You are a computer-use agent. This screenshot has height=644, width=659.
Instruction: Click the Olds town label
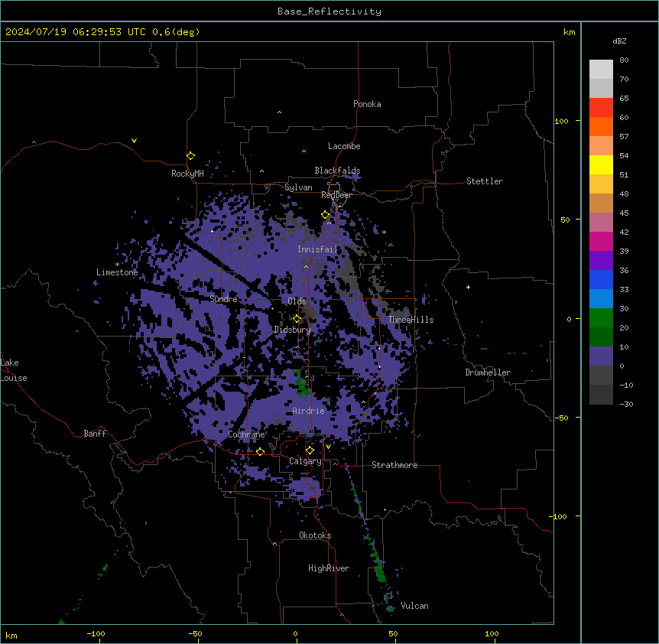click(x=297, y=301)
